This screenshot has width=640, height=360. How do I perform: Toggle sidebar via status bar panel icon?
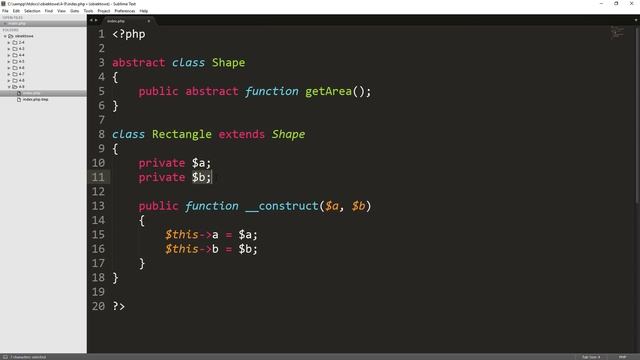(x=5, y=357)
